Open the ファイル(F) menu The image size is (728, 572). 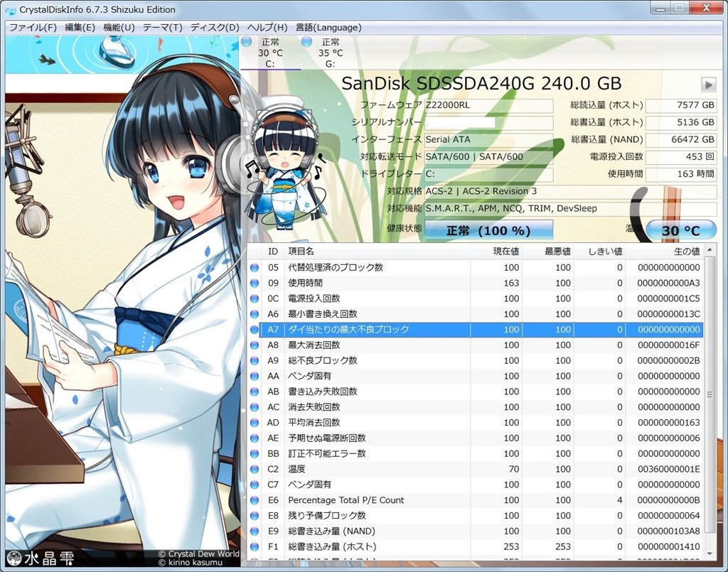tap(33, 28)
